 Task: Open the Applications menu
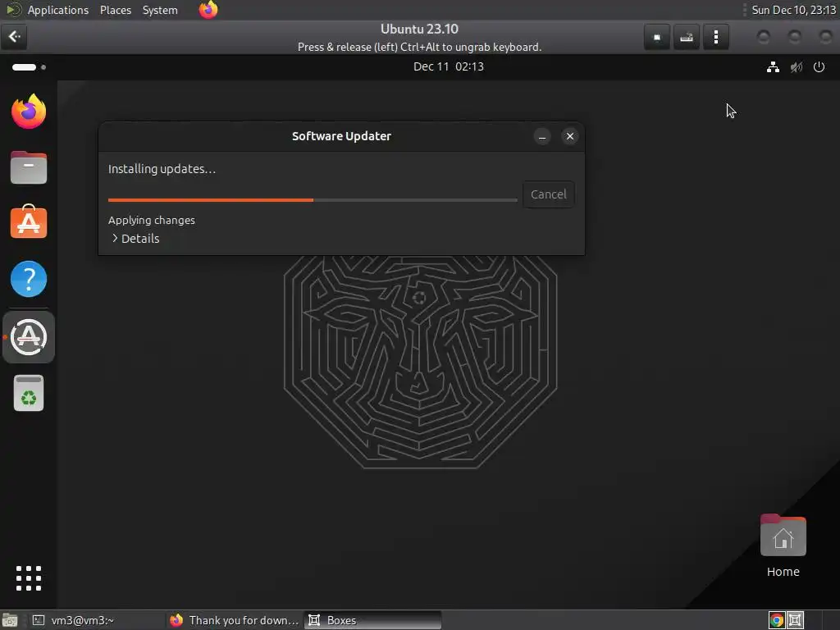coord(58,10)
